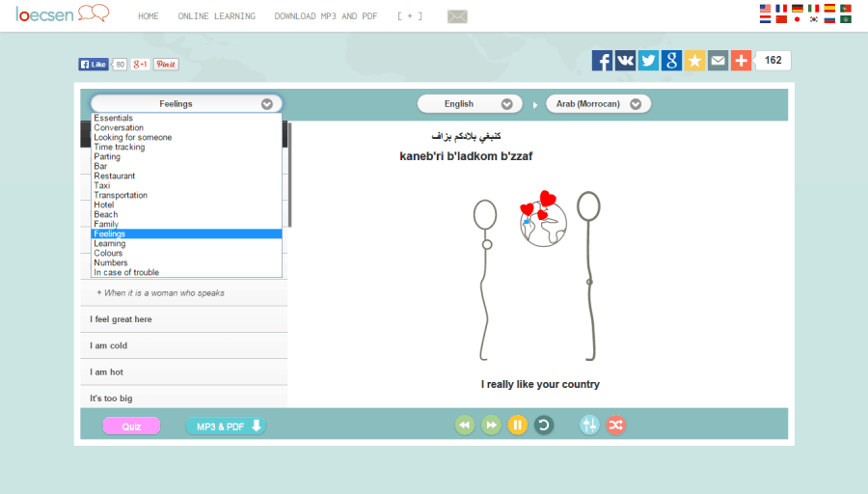868x494 pixels.
Task: Select Looking for someone from the list
Action: (186, 137)
